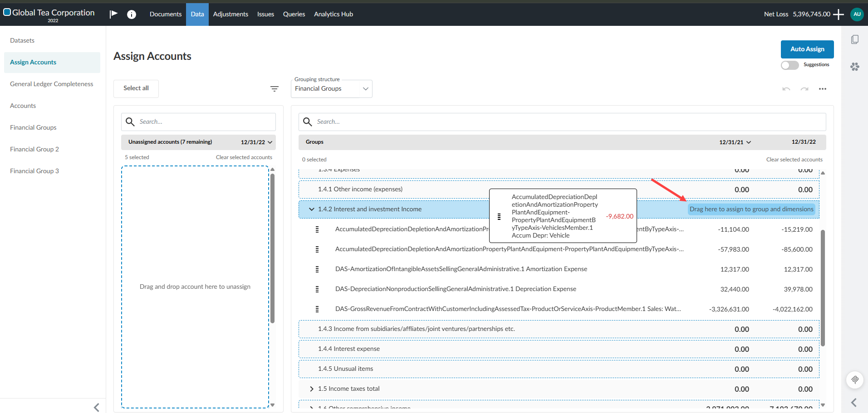This screenshot has height=413, width=868.
Task: Open the info icon next to the flag
Action: [x=131, y=14]
